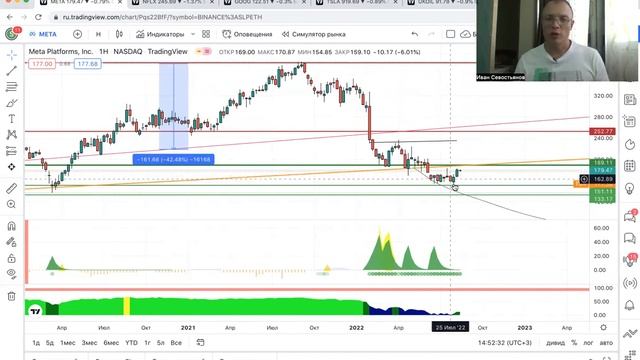This screenshot has width=640, height=360.
Task: Click the 177.00 sell price button
Action: click(x=42, y=64)
